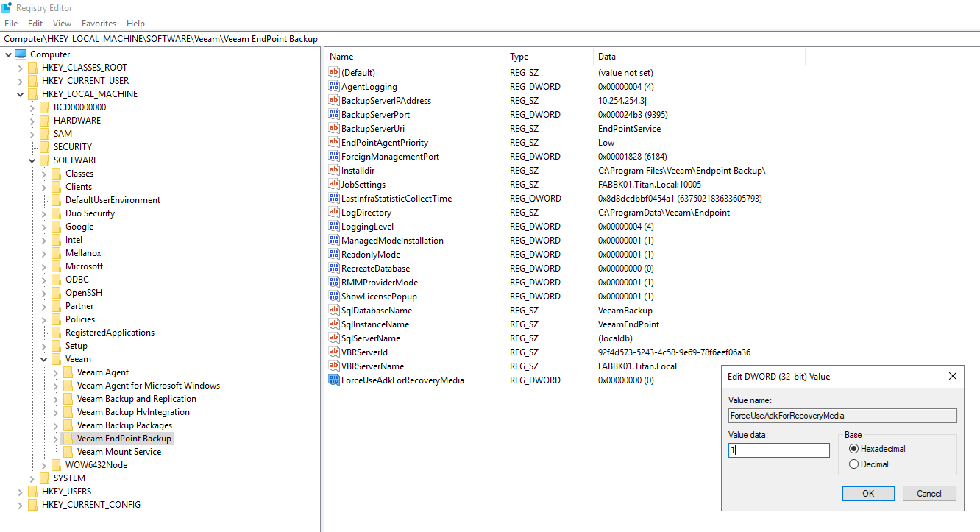
Task: Select the Hexadecimal base option
Action: point(853,449)
